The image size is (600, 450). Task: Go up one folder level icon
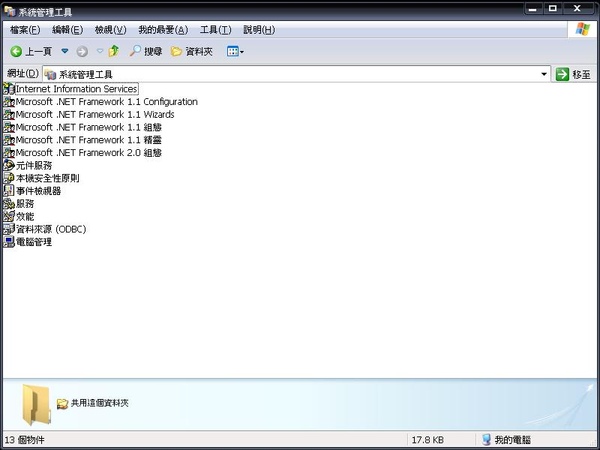pyautogui.click(x=114, y=51)
